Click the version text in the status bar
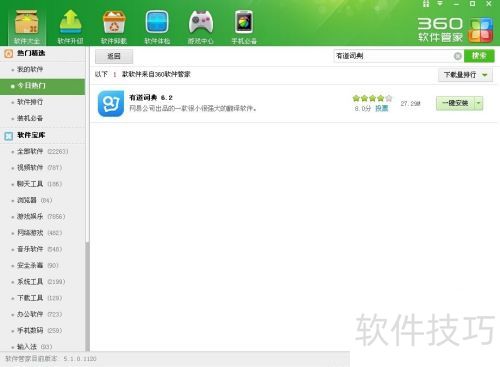Image resolution: width=500 pixels, height=367 pixels. (x=51, y=359)
